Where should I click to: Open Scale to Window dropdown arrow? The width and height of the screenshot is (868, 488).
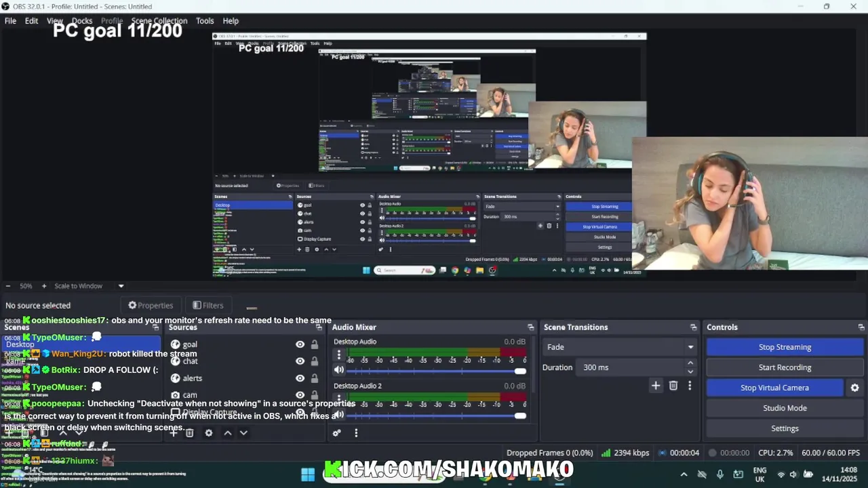[x=121, y=286]
